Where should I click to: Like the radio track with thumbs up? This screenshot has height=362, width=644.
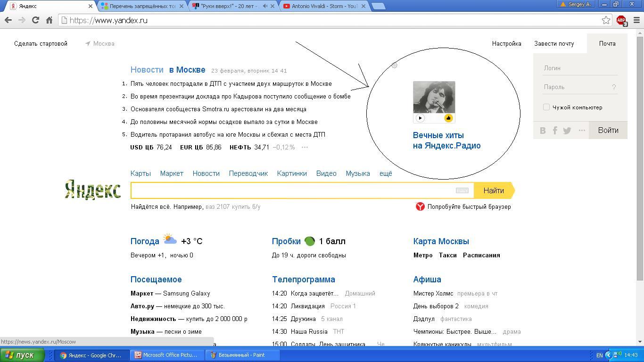448,118
